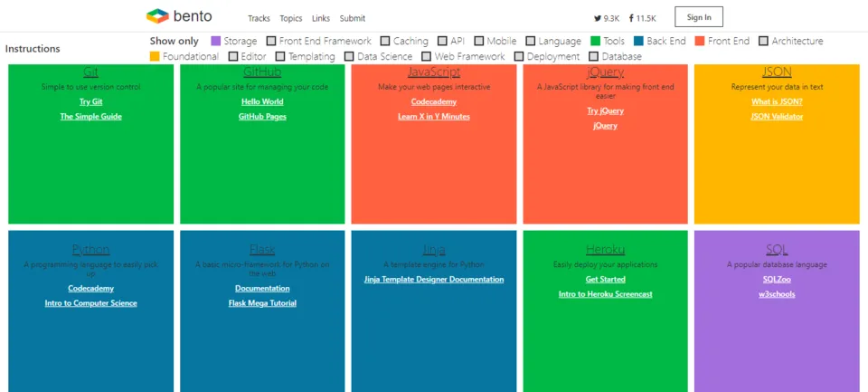Image resolution: width=868 pixels, height=392 pixels.
Task: Open the jQuery card title heading
Action: point(606,72)
